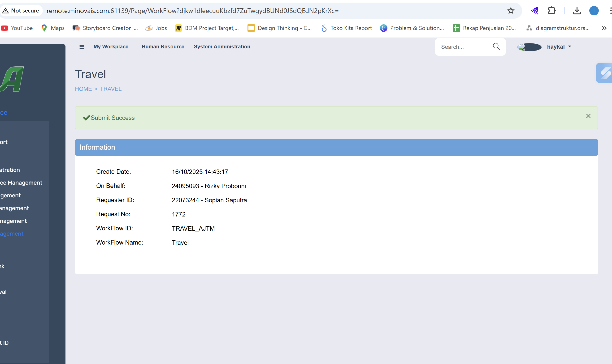612x364 pixels.
Task: Open the YouTube bookmark
Action: point(17,28)
